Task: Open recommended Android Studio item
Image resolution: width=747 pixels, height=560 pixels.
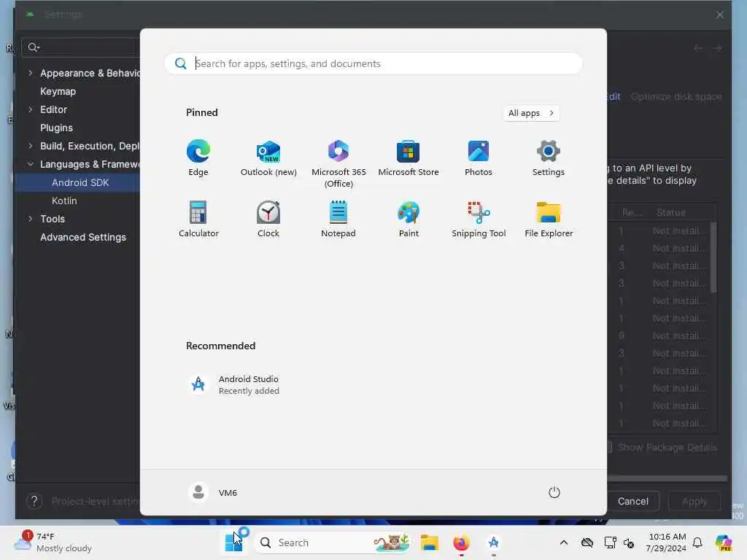Action: [234, 384]
